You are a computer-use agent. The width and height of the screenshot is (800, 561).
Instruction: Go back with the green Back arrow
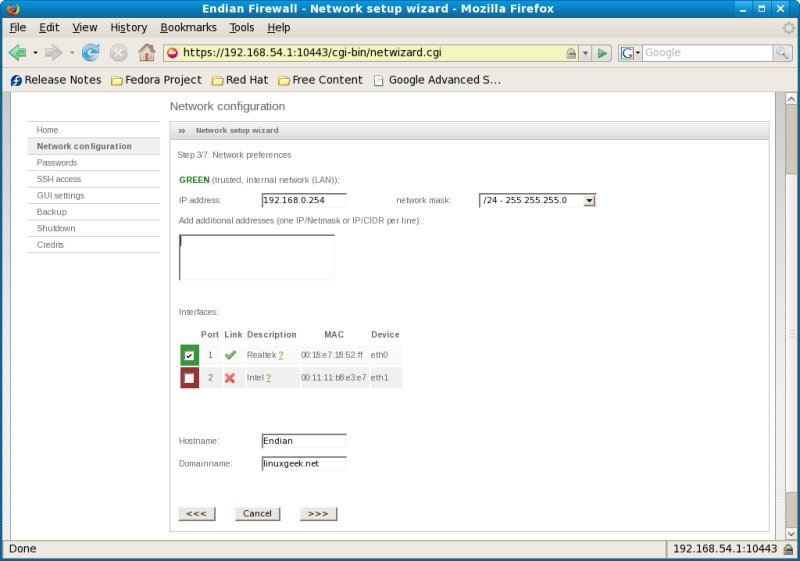[x=17, y=52]
